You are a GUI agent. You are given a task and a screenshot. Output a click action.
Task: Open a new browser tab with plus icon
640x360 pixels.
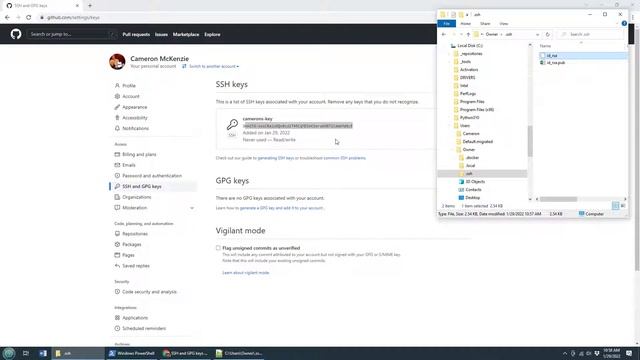[x=90, y=6]
